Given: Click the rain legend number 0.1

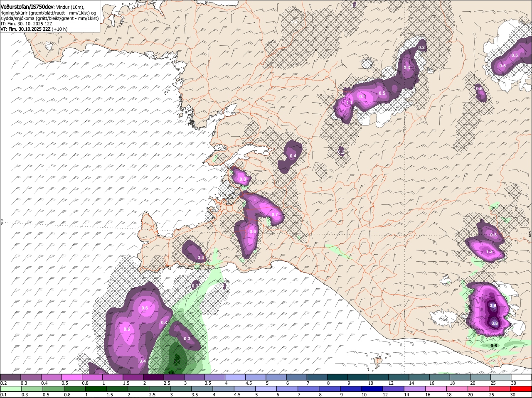Looking at the screenshot, I should click(x=3, y=394).
